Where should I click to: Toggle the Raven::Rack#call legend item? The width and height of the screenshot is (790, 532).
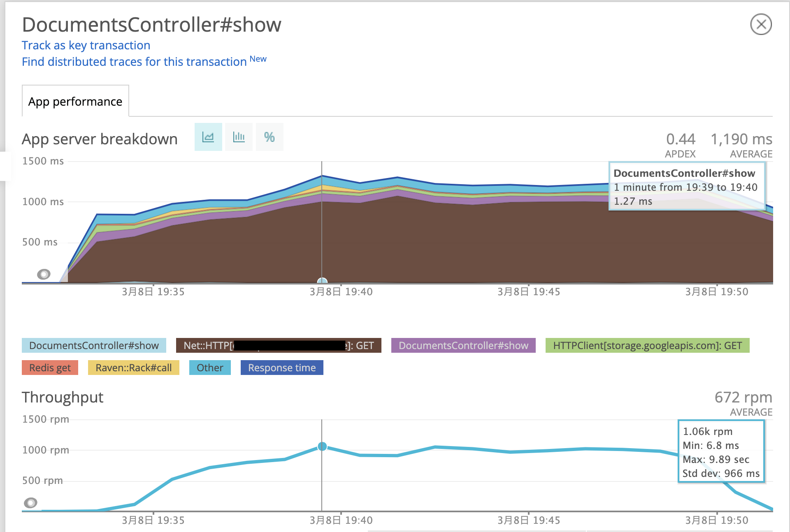pos(134,368)
